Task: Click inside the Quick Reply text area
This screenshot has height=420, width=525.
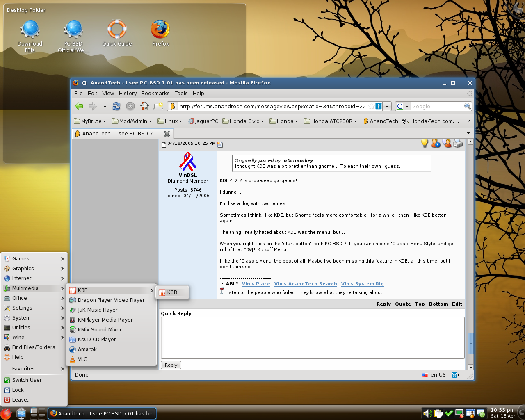Action: 312,338
